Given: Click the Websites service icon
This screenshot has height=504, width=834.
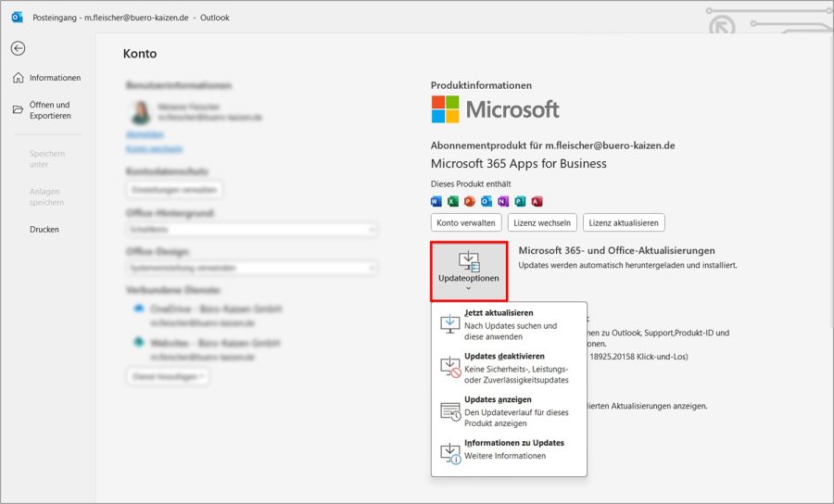Looking at the screenshot, I should tap(139, 343).
